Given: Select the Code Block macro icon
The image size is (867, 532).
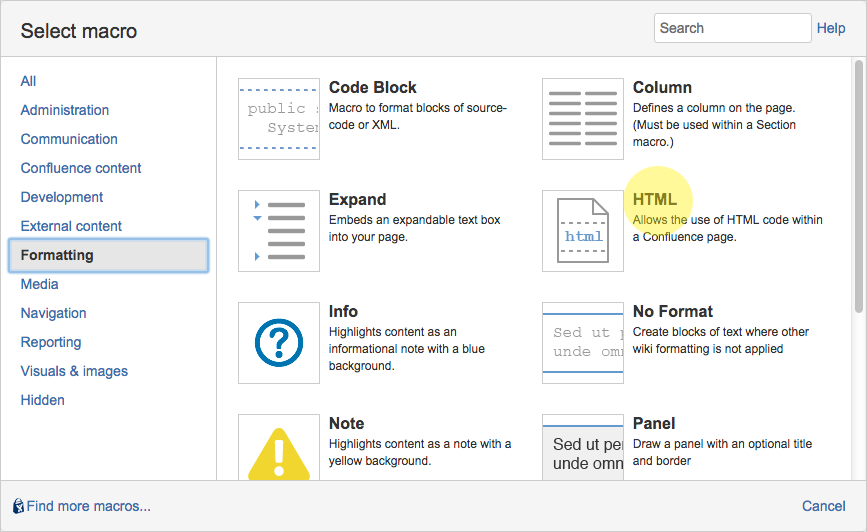Looking at the screenshot, I should [x=279, y=119].
